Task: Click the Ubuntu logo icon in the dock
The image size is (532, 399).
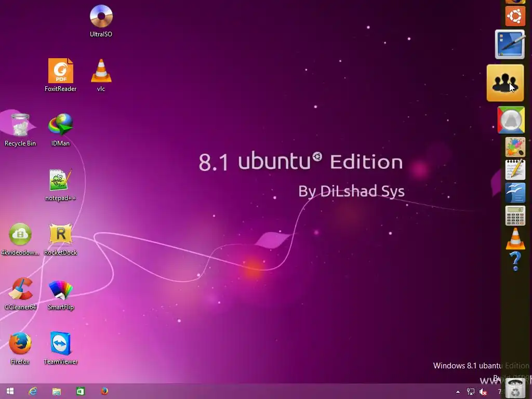Action: pos(515,16)
